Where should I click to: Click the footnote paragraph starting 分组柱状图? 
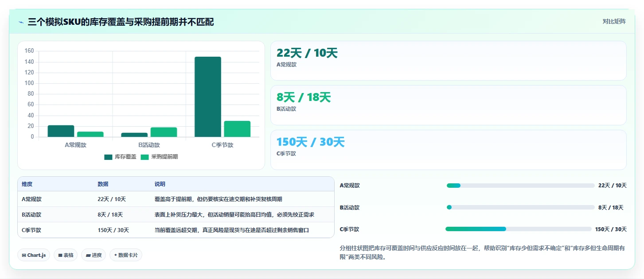coord(483,252)
